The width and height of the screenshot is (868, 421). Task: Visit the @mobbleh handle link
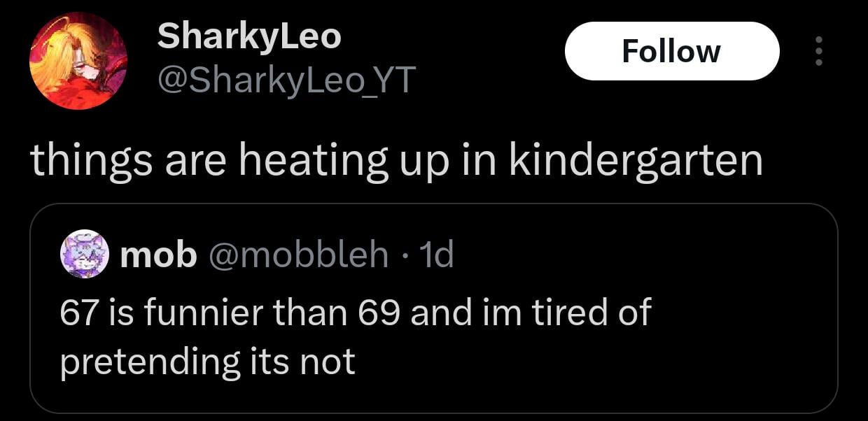(297, 255)
